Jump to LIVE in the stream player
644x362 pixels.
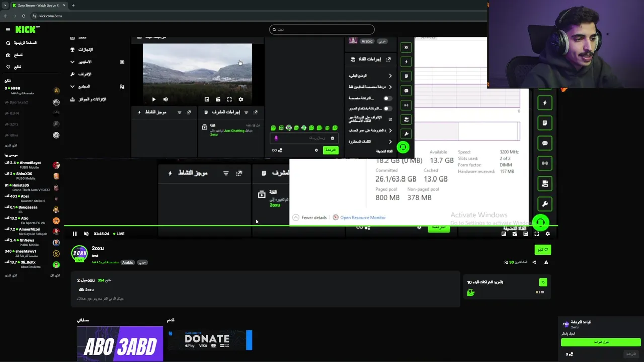pyautogui.click(x=119, y=234)
